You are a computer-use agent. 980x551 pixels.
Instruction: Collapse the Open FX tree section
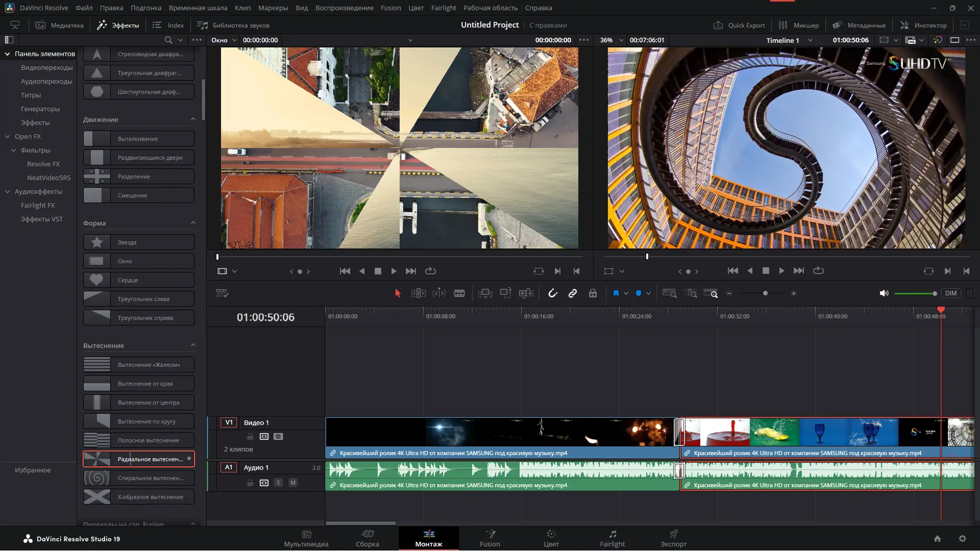(x=8, y=137)
